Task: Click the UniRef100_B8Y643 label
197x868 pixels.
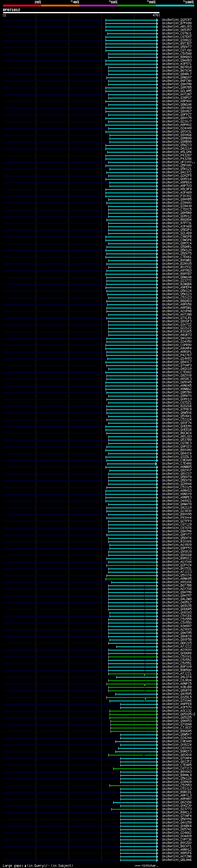Action: coord(176,772)
